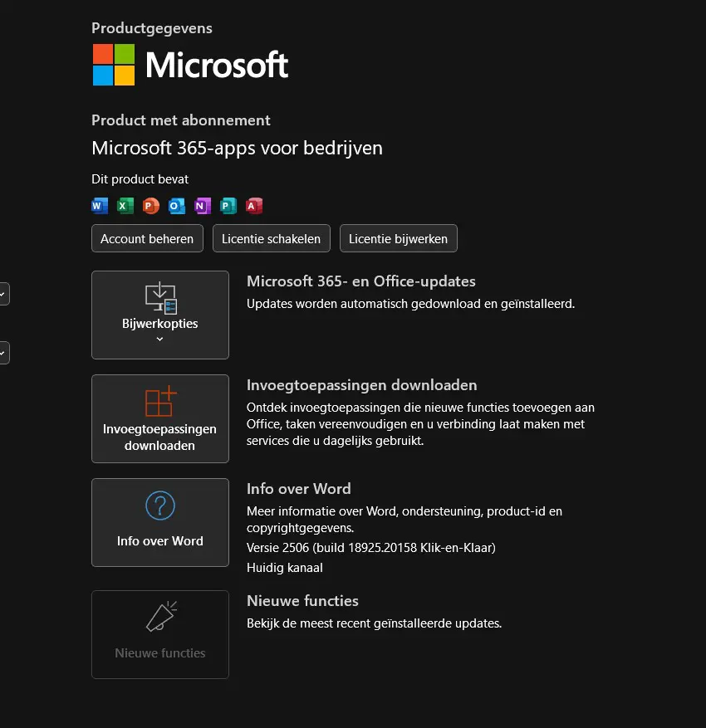Screen dimensions: 706x728
Task: Click 'Dit product bevat' label
Action: coord(140,179)
